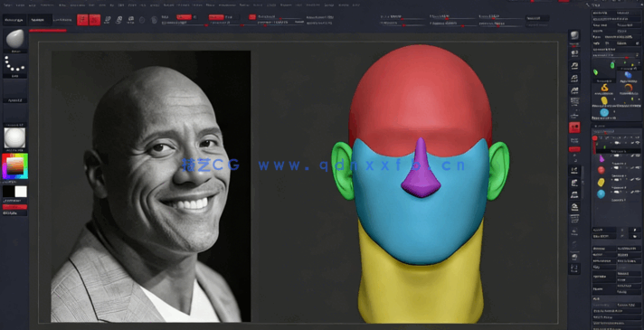Click the bottom-most icon of the right shelf

pyautogui.click(x=574, y=269)
